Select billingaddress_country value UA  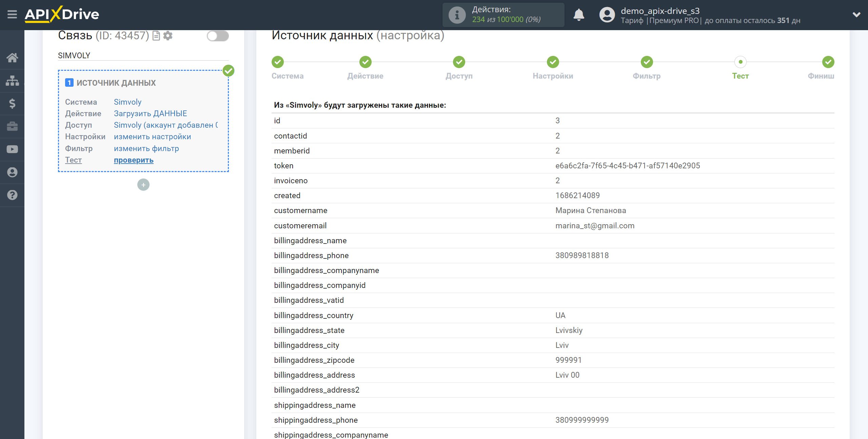[x=560, y=315]
